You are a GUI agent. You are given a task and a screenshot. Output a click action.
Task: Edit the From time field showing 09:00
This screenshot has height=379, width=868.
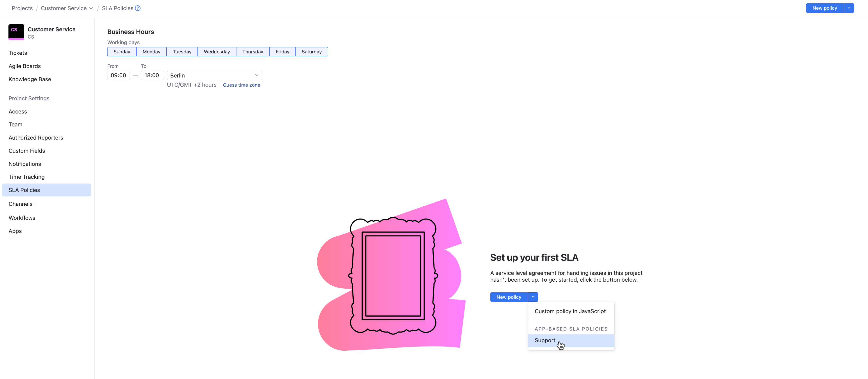tap(118, 76)
